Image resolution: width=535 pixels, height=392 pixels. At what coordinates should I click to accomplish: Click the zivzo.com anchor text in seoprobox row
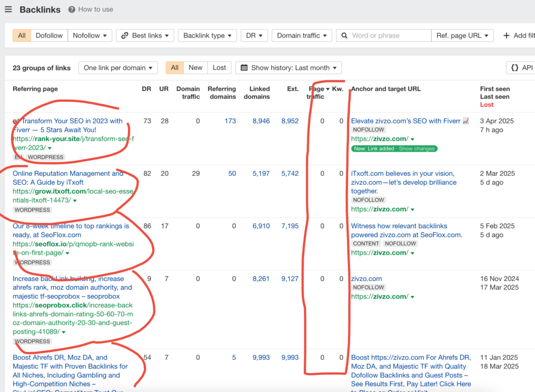(x=366, y=279)
